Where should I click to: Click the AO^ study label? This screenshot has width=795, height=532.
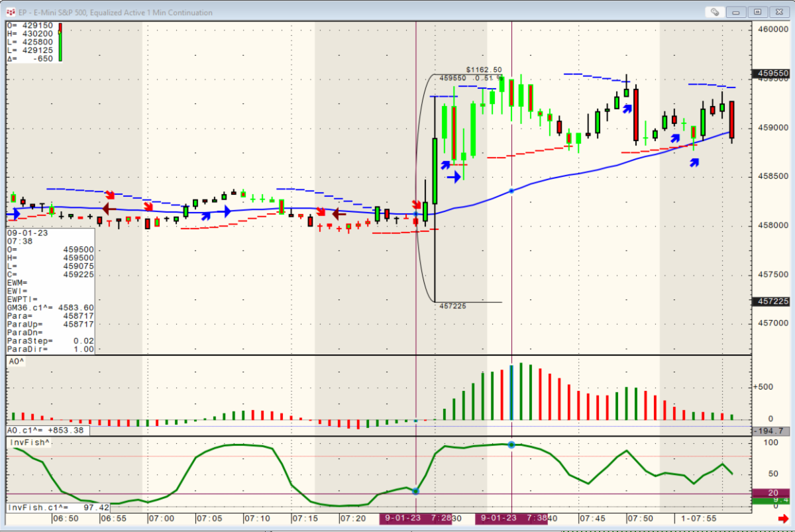[17, 362]
